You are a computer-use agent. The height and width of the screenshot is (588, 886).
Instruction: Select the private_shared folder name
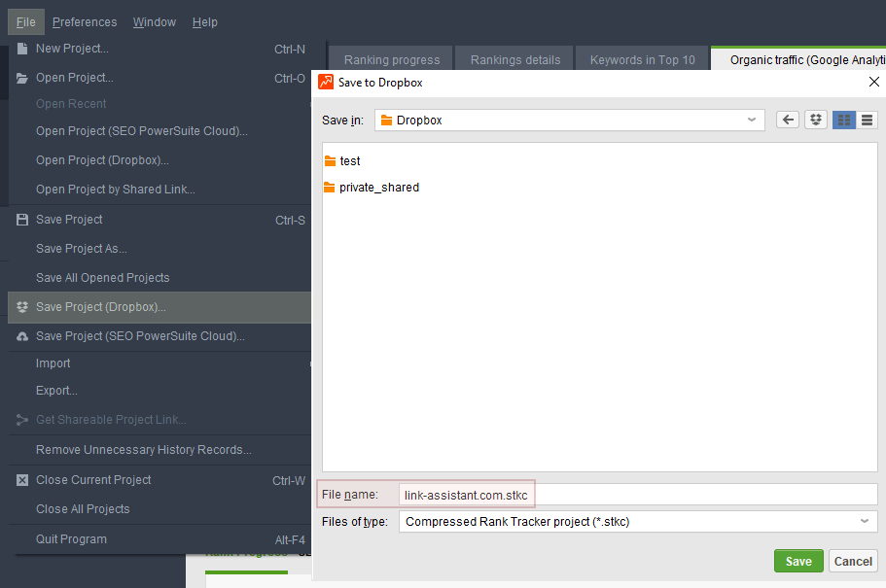pos(379,188)
